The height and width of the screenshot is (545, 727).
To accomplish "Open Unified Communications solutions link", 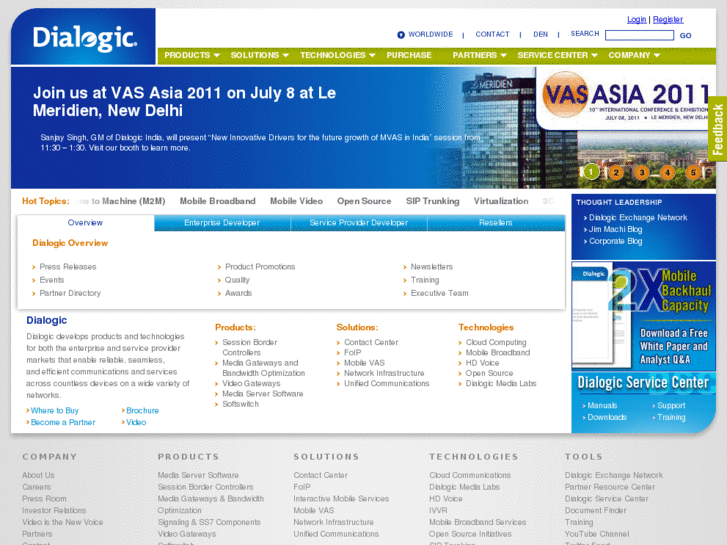I will pos(387,384).
